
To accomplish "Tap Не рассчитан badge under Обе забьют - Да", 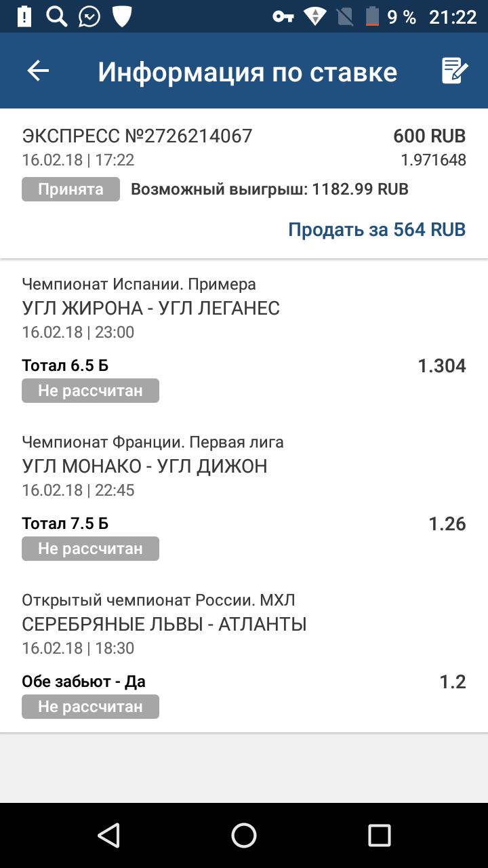I will point(90,706).
